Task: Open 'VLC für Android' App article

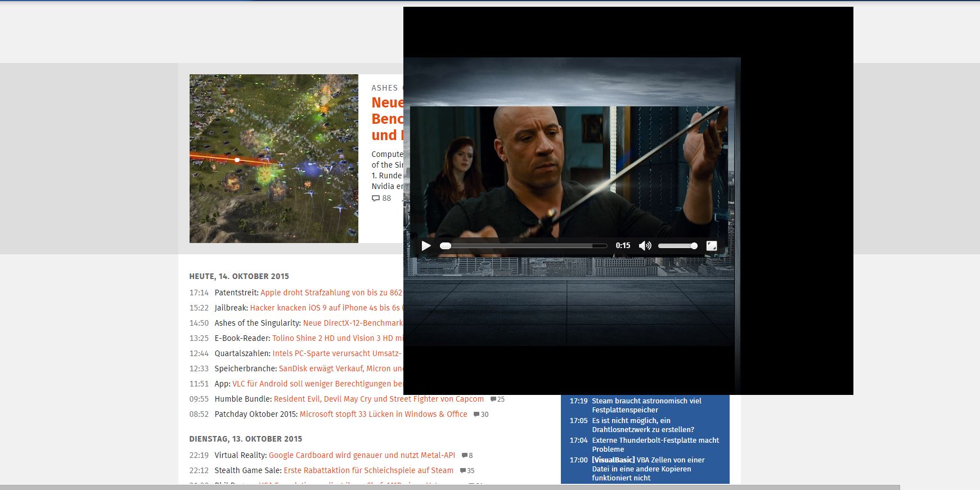Action: tap(318, 384)
